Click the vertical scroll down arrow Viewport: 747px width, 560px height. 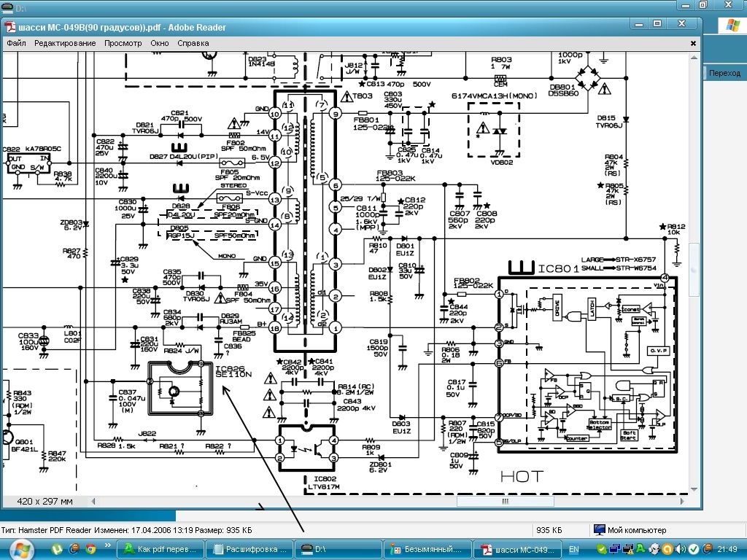[x=694, y=489]
